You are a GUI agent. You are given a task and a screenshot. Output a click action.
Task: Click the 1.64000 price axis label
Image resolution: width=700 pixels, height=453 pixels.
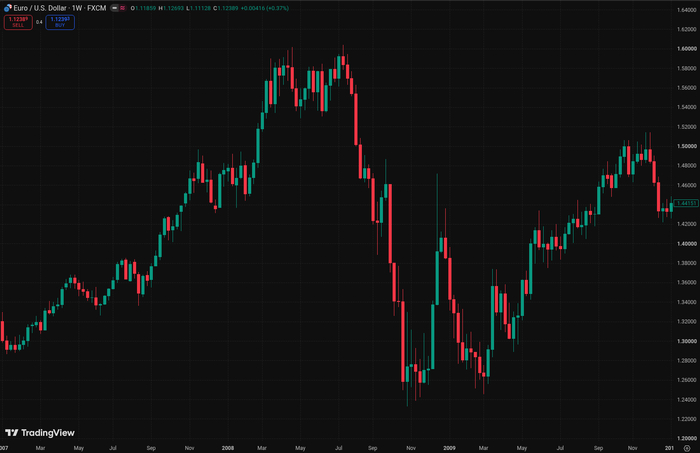[687, 10]
